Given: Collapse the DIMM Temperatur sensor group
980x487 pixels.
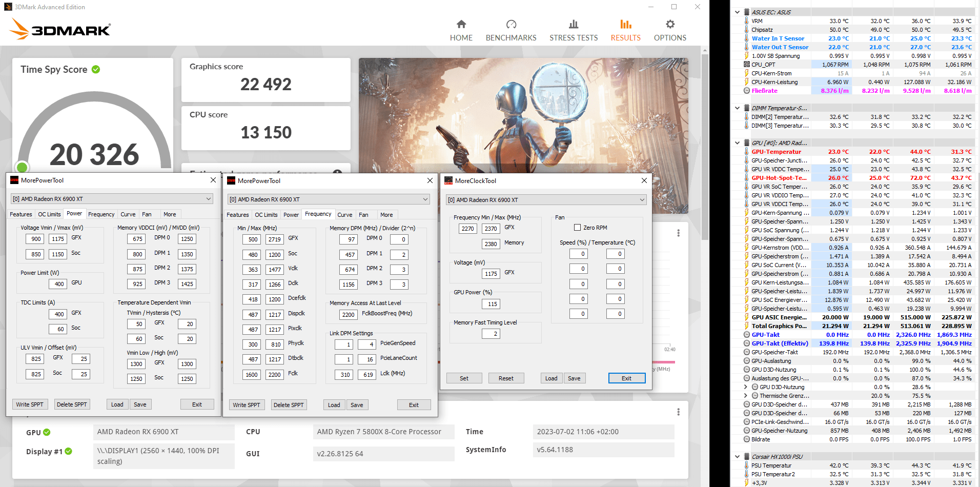Looking at the screenshot, I should (738, 108).
